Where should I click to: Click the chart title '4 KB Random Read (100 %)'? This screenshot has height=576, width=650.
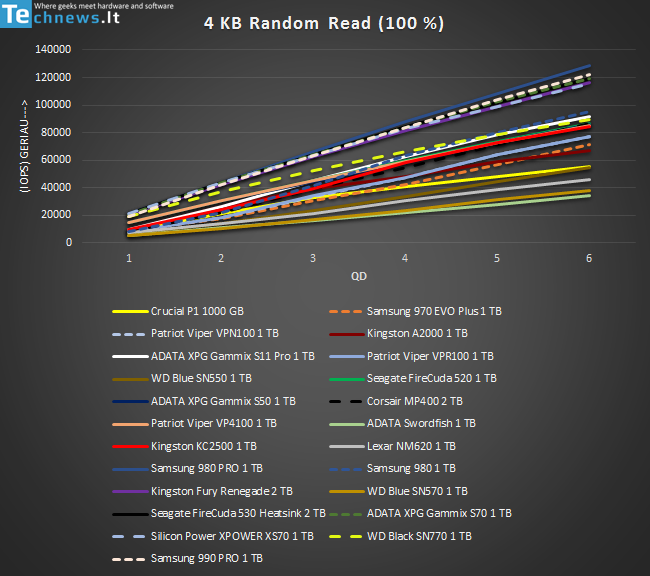(324, 23)
